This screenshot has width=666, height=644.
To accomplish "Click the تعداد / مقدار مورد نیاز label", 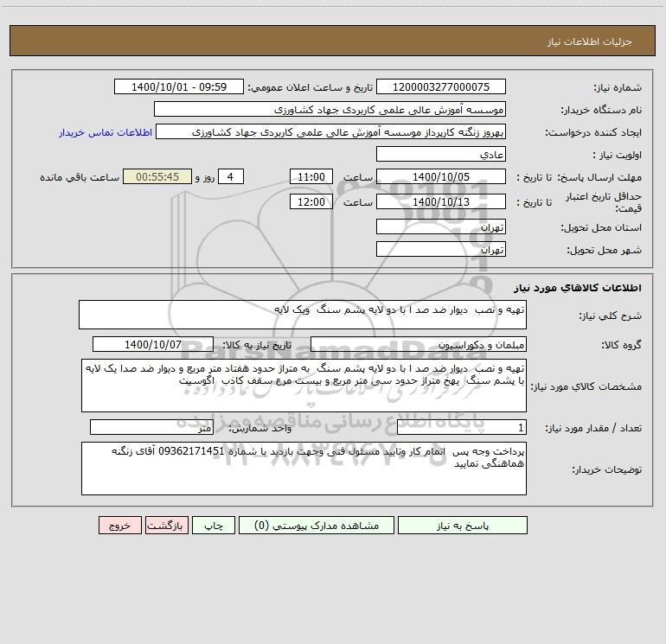I will pos(593,429).
